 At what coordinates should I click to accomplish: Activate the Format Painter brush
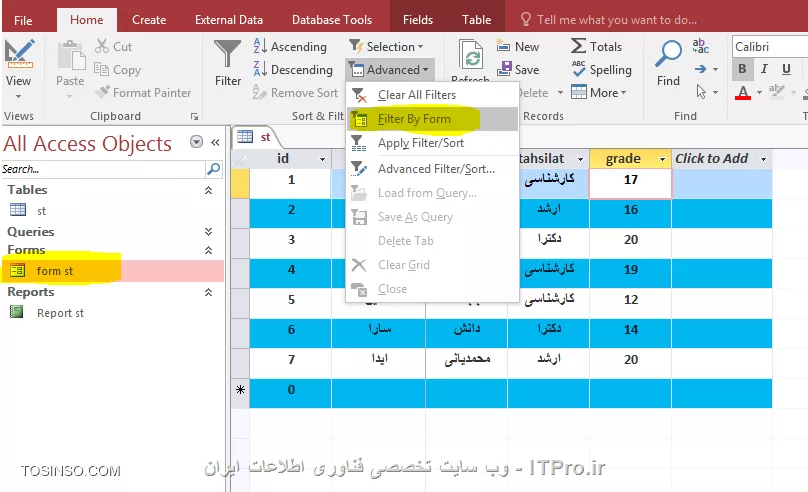point(143,93)
